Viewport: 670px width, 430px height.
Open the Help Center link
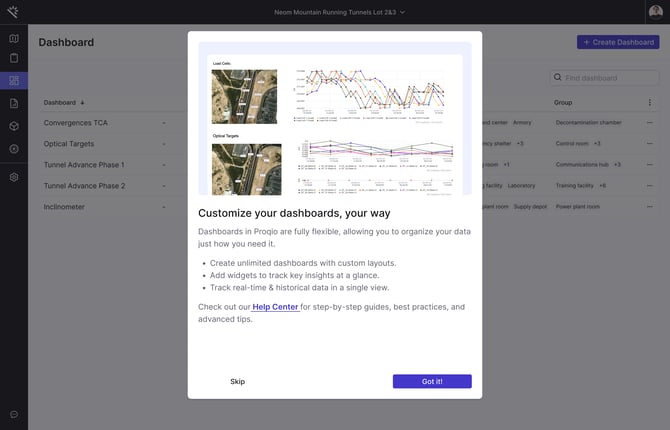coord(275,307)
